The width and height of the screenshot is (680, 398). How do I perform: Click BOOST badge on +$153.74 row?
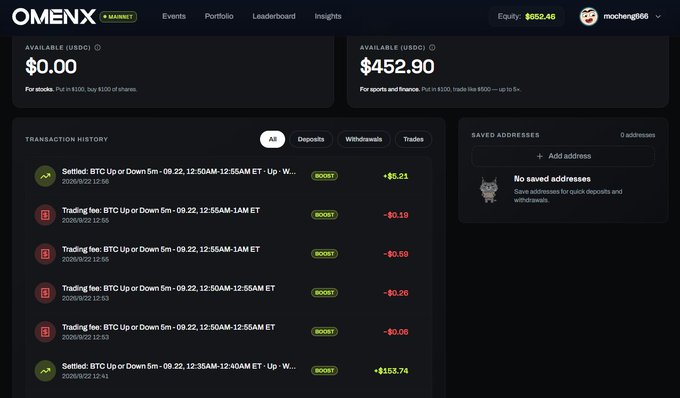[x=324, y=371]
